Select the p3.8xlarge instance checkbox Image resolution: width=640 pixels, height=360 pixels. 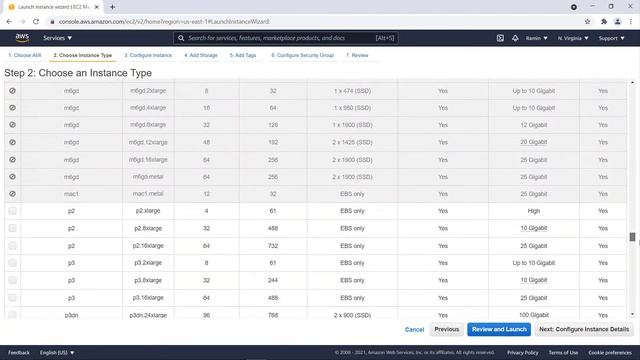[13, 280]
